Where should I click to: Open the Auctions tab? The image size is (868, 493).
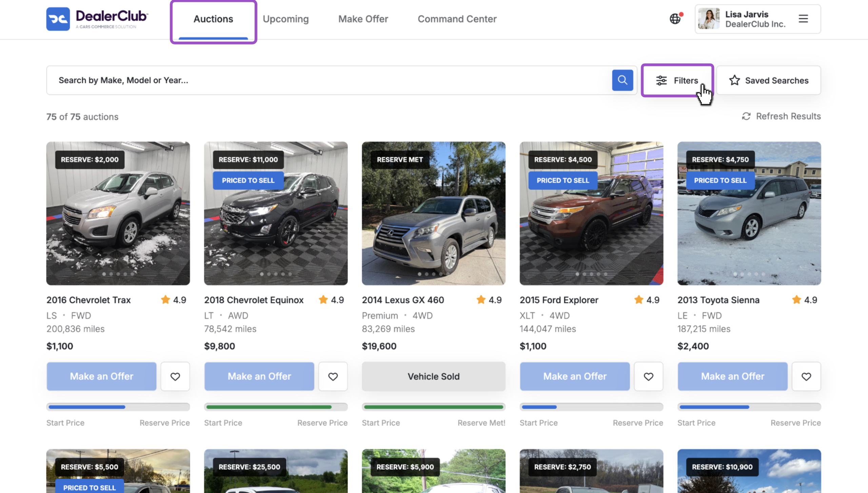click(x=213, y=19)
